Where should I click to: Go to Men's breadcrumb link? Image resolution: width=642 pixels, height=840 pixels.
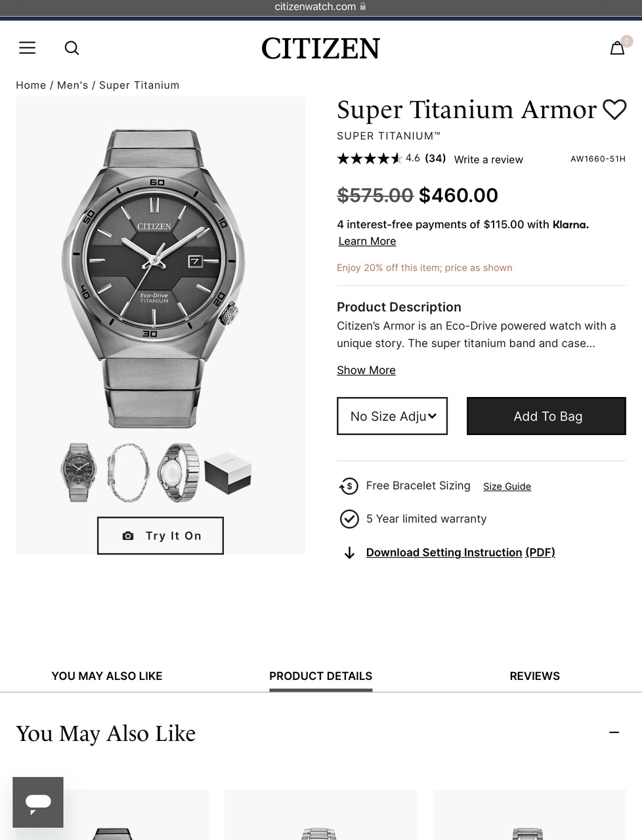72,85
